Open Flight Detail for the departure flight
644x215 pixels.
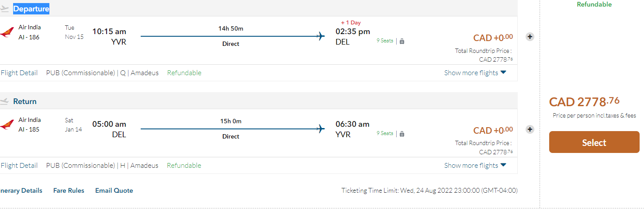coord(19,73)
